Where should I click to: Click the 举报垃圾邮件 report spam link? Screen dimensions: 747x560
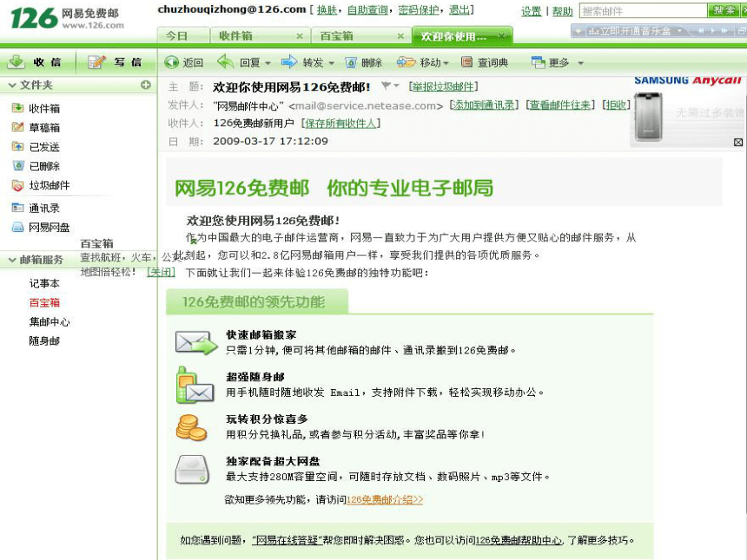coord(443,87)
